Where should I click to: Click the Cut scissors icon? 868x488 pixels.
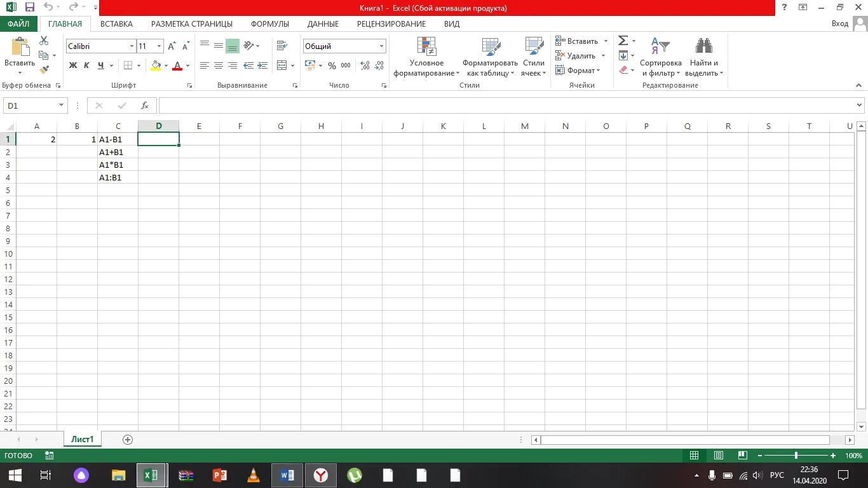coord(44,41)
